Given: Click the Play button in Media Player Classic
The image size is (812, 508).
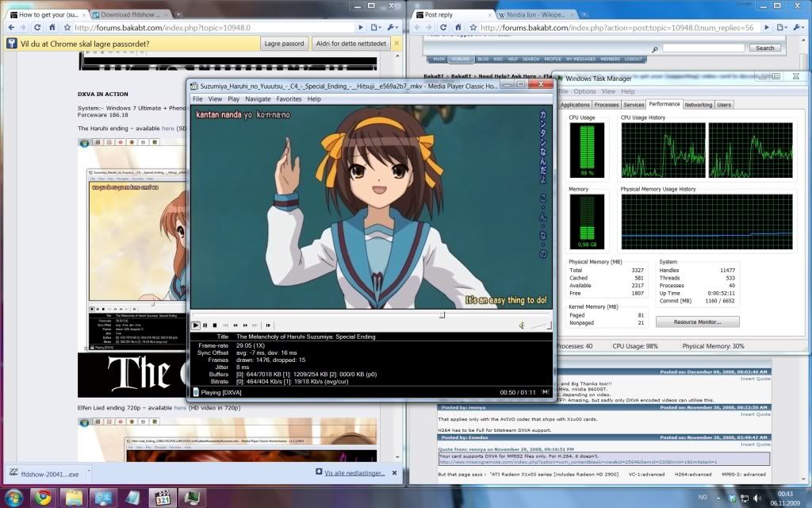Looking at the screenshot, I should 196,325.
